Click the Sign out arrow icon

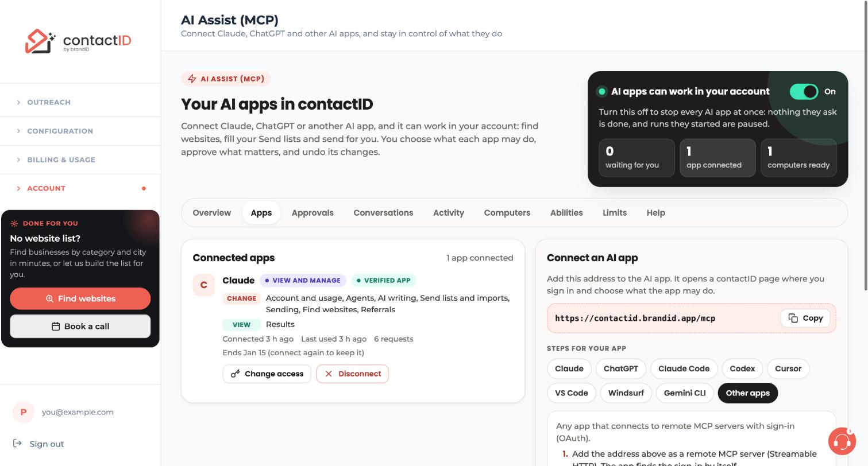click(x=17, y=444)
